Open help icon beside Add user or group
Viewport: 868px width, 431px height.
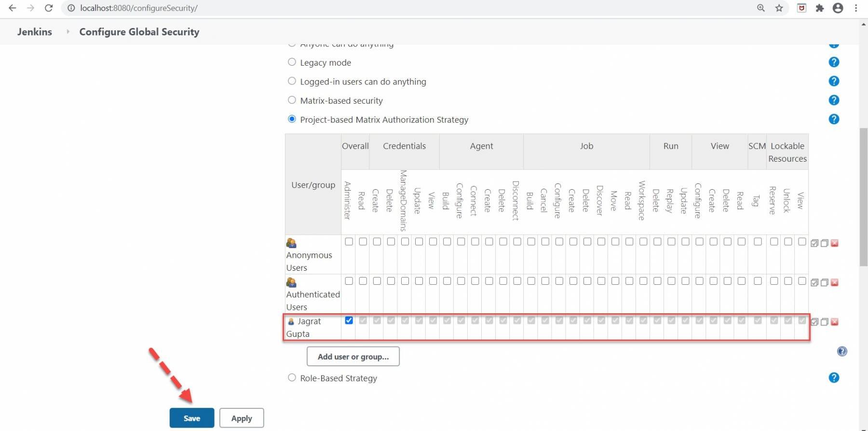pos(842,351)
